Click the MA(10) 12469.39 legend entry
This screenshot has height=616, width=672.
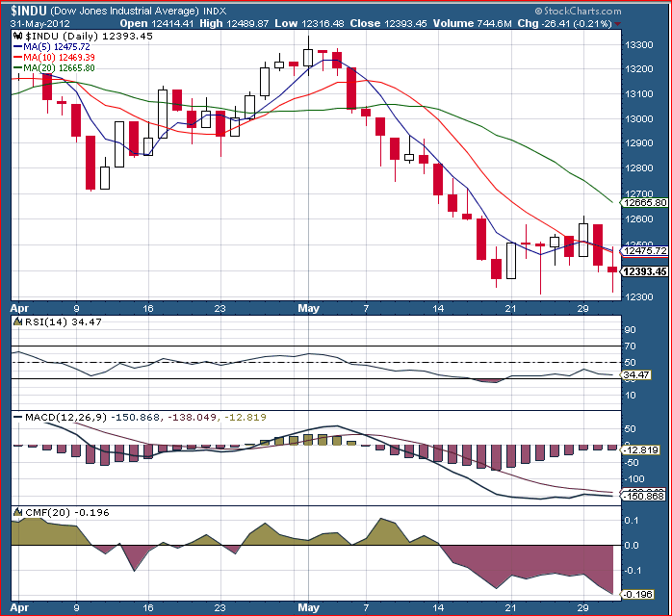click(59, 57)
